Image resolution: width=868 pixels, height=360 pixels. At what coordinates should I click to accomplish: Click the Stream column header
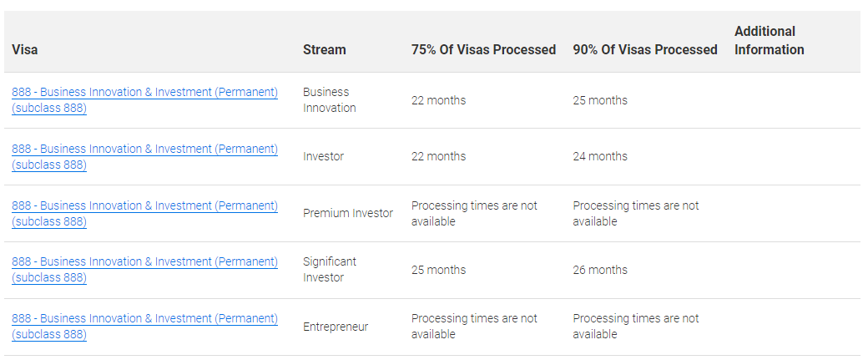pyautogui.click(x=325, y=50)
